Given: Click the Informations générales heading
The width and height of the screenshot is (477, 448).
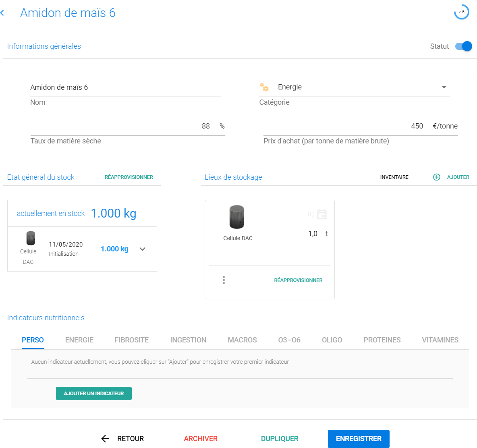Looking at the screenshot, I should (44, 46).
